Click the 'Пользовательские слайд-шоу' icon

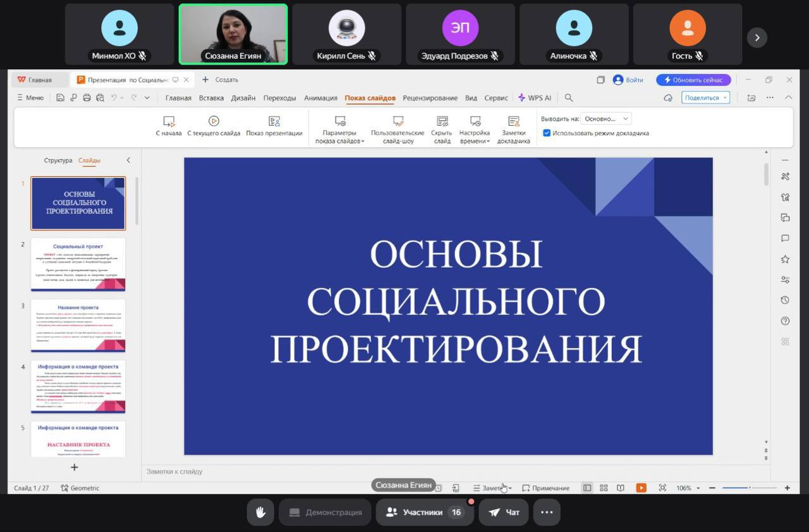398,121
